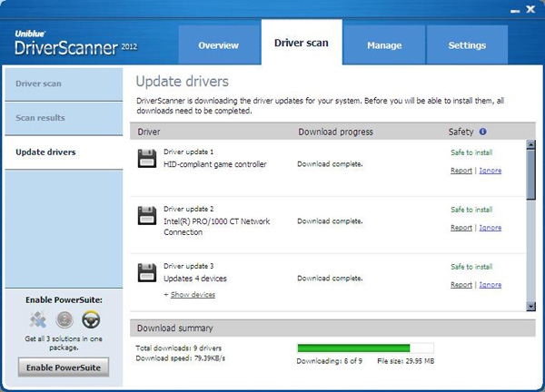
Task: Select Scan results in the left sidebar
Action: (x=40, y=118)
